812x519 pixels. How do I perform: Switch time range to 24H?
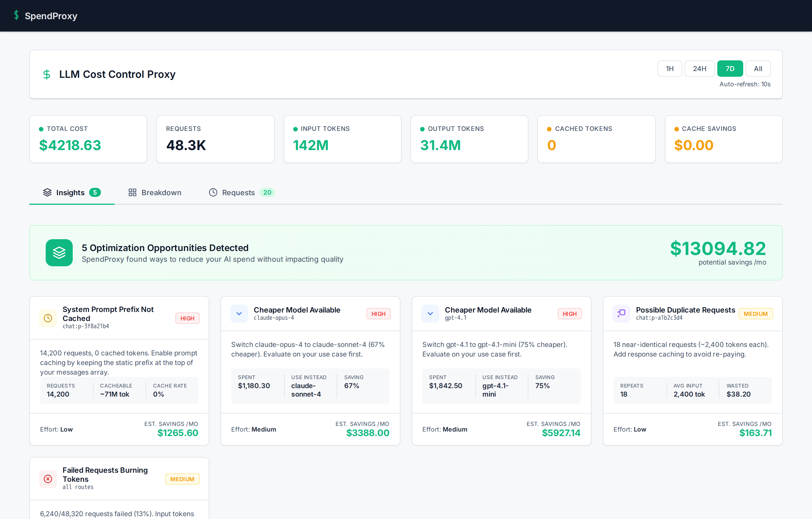700,68
